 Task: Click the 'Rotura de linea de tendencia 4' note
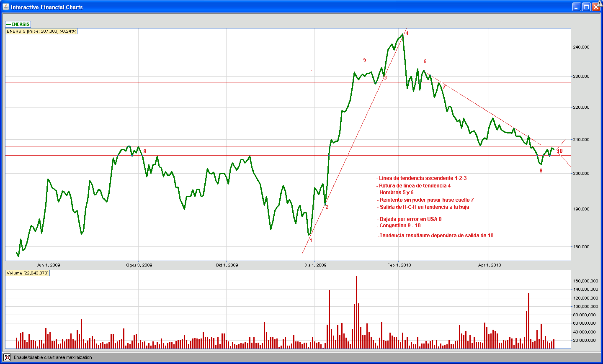coord(414,186)
